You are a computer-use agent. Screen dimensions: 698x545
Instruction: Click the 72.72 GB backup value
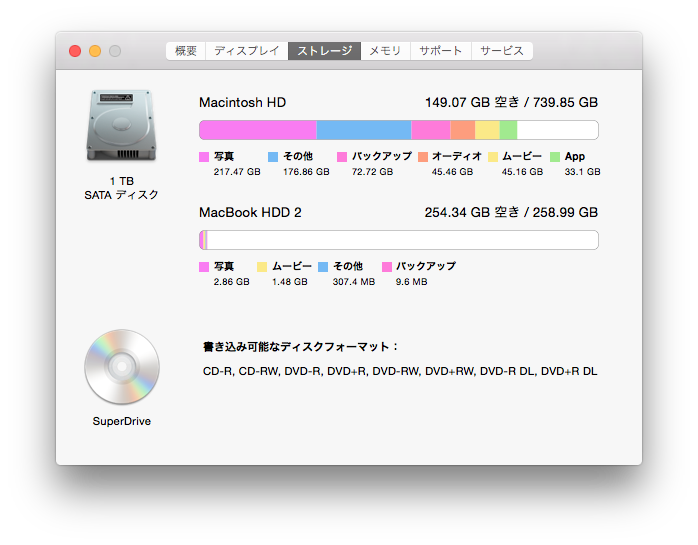(373, 172)
